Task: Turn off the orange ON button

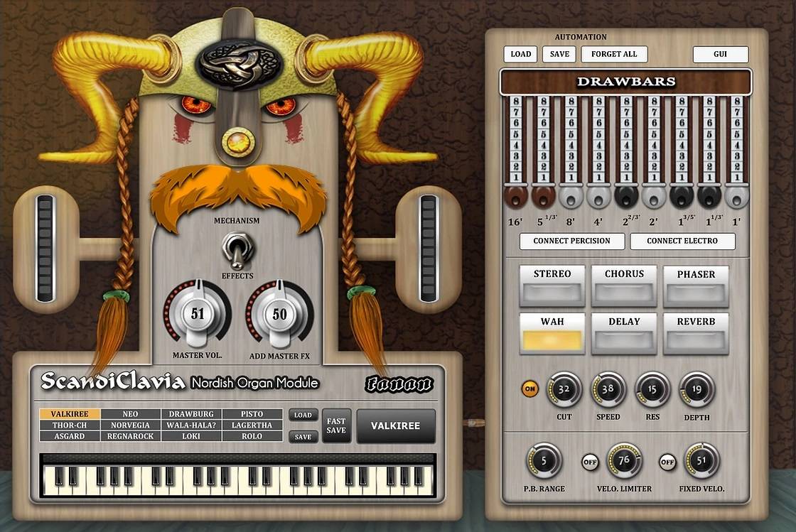Action: (529, 389)
